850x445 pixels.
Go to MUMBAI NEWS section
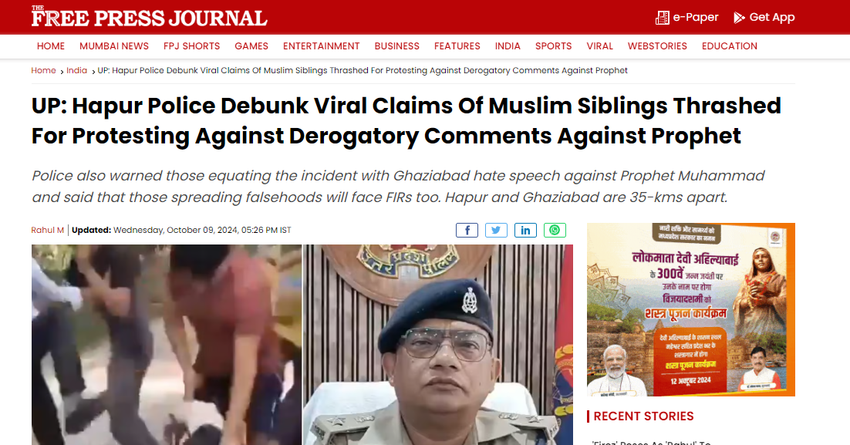tap(114, 46)
